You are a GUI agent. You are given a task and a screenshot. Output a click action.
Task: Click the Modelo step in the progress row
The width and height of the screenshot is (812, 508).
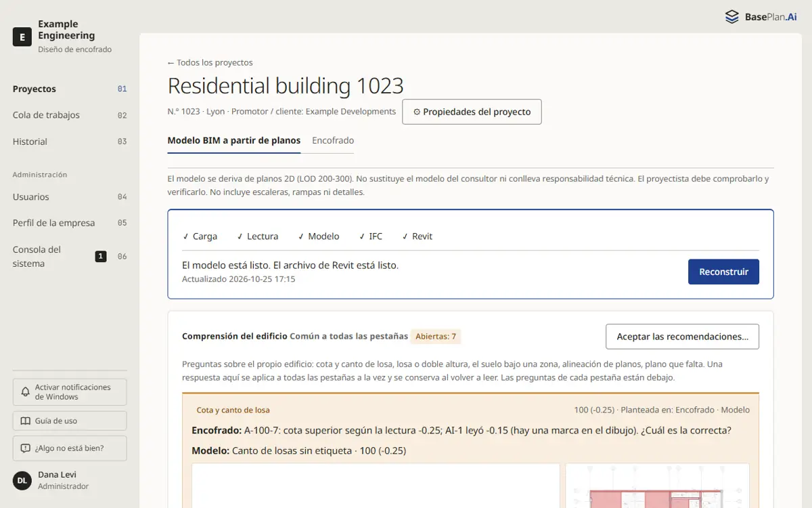(319, 236)
